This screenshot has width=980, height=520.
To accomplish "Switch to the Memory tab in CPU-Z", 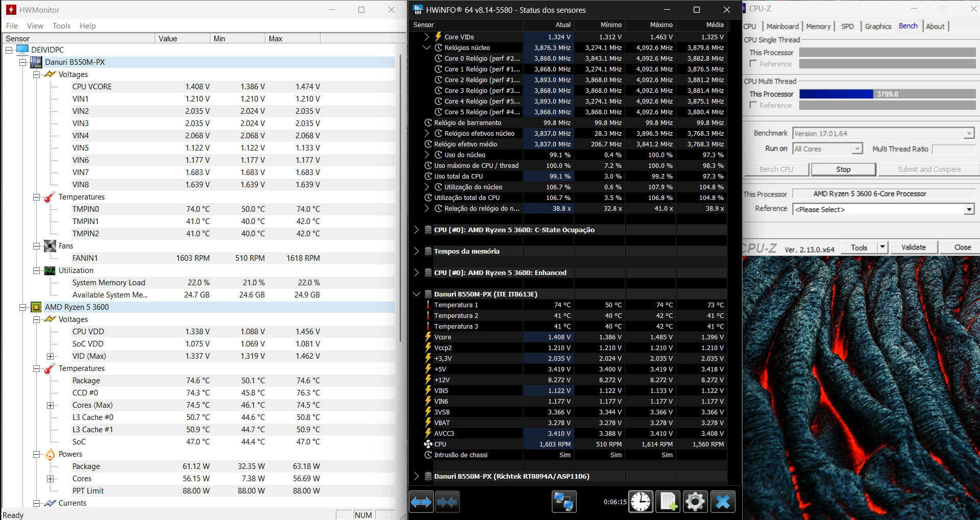I will click(818, 27).
